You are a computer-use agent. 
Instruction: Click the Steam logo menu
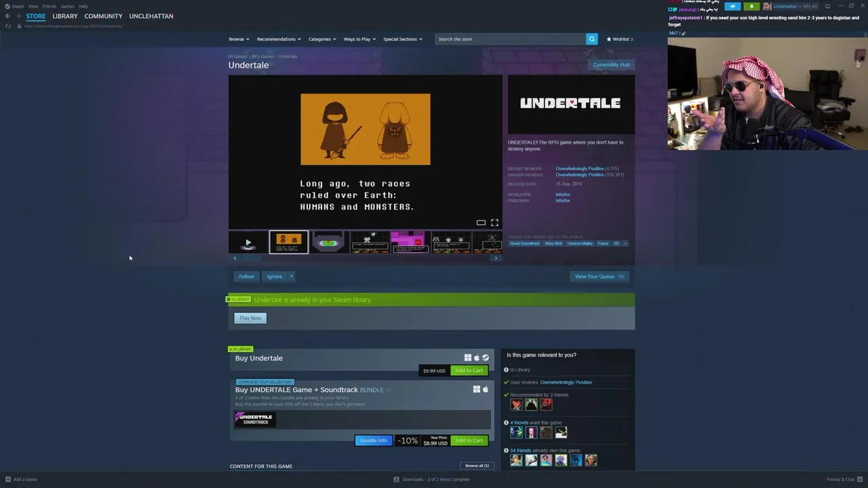[14, 6]
